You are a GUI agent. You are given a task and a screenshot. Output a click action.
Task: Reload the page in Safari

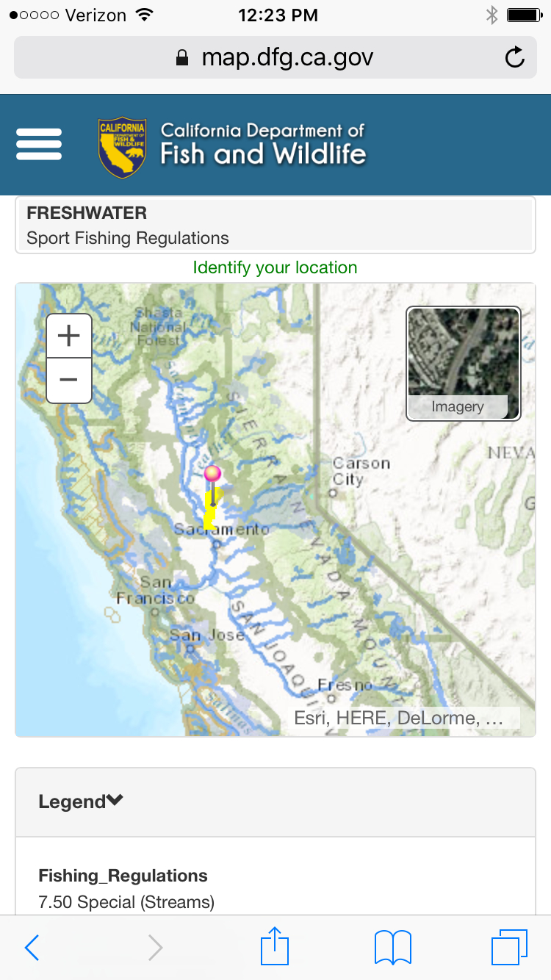[515, 57]
